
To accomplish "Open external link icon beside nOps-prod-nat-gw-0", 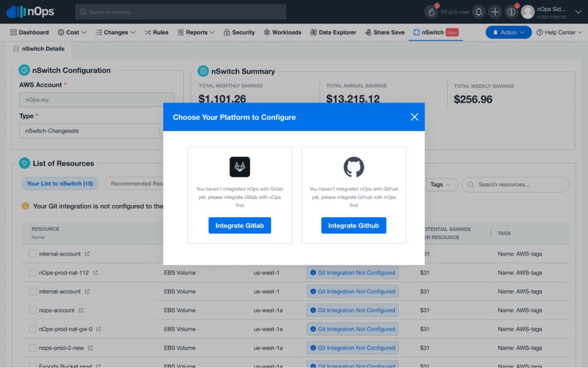I will [x=99, y=329].
